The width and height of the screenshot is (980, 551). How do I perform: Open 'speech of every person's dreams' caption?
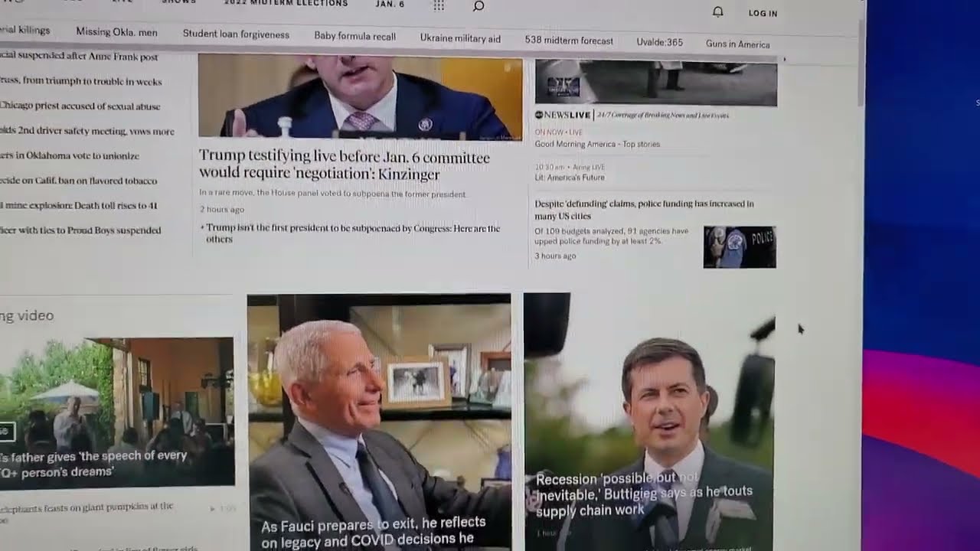click(x=93, y=464)
